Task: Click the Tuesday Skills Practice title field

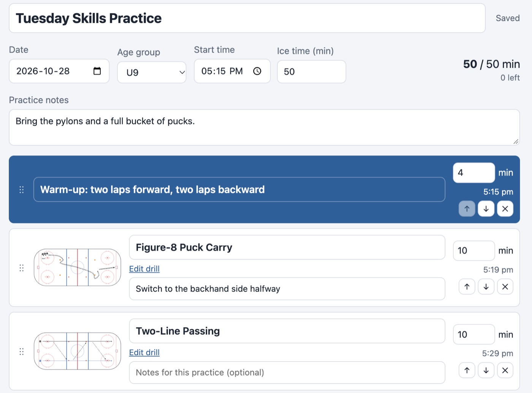Action: click(247, 18)
